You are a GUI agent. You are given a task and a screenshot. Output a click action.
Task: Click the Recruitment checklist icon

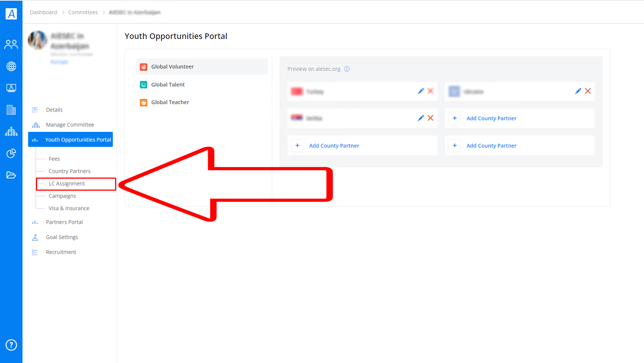(35, 252)
